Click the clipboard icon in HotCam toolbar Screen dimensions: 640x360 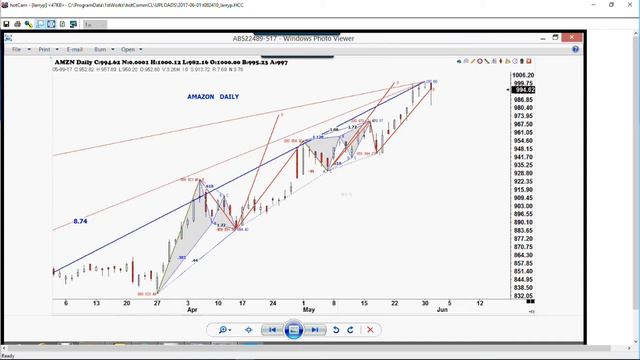pos(62,24)
